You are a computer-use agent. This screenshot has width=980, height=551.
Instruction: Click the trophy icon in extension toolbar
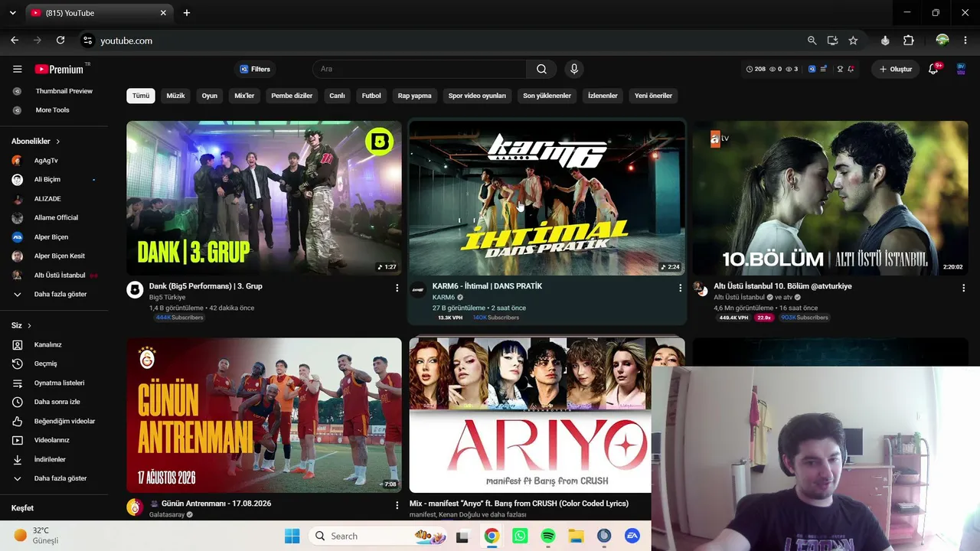click(x=840, y=69)
